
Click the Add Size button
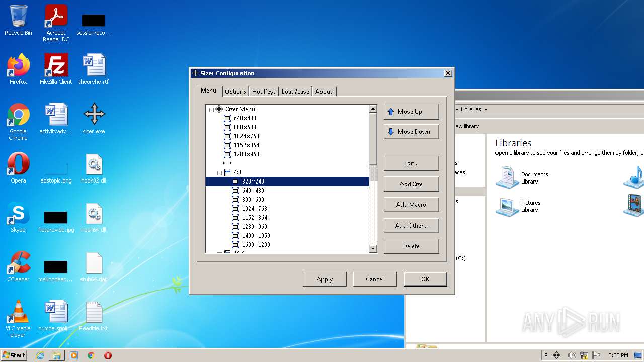(x=411, y=184)
